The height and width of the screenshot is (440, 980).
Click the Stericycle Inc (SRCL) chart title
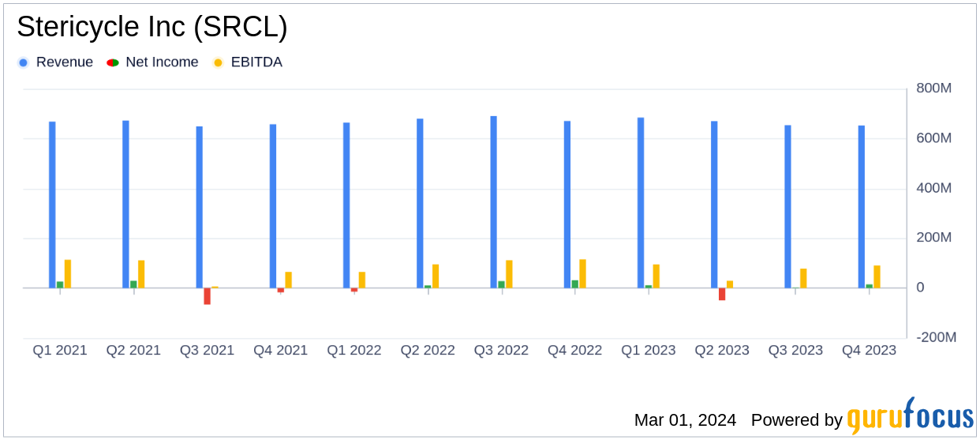coord(152,28)
